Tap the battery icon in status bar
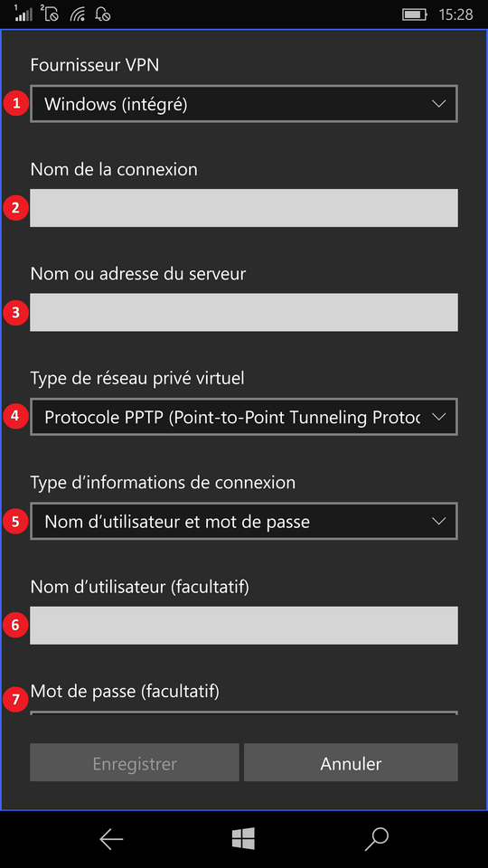The height and width of the screenshot is (868, 488). [415, 14]
